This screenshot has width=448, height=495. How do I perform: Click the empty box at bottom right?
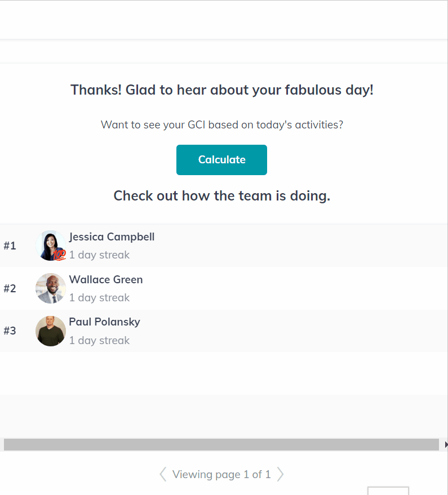[x=388, y=492]
